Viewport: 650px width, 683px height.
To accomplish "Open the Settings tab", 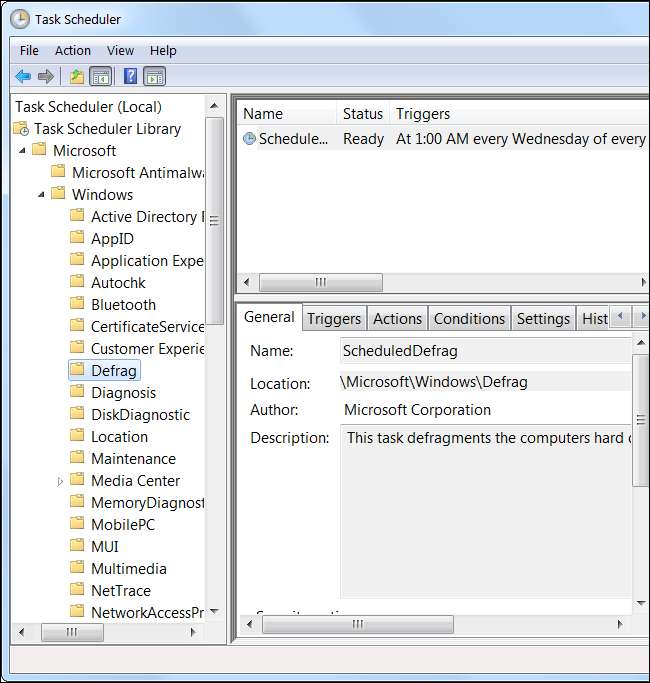I will point(543,318).
